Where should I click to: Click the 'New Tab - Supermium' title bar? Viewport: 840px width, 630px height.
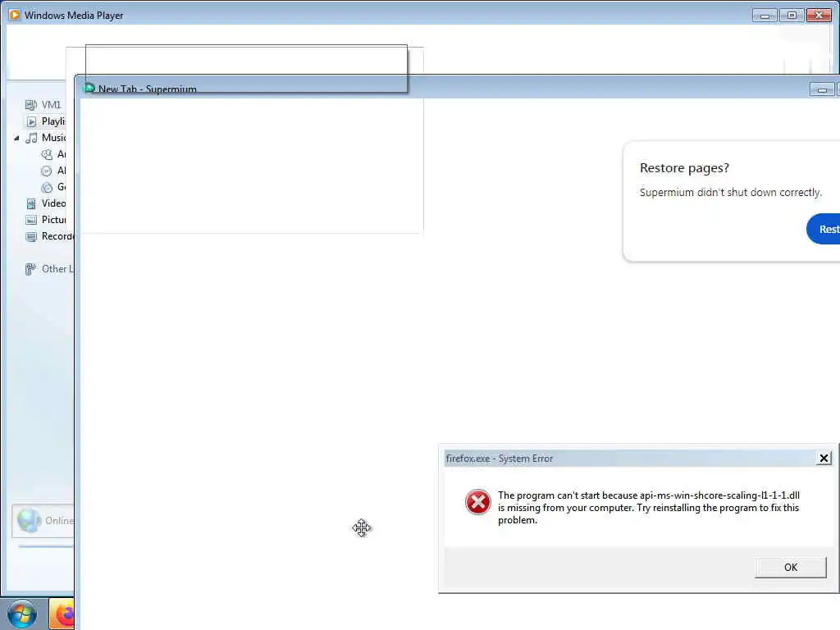(455, 89)
